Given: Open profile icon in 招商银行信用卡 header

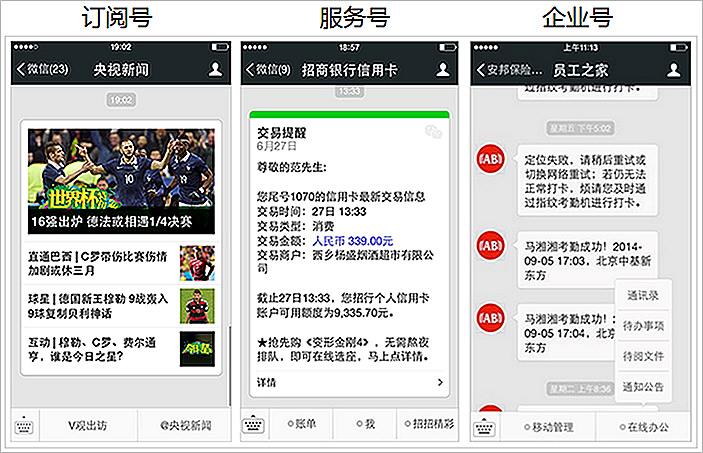Looking at the screenshot, I should [443, 70].
